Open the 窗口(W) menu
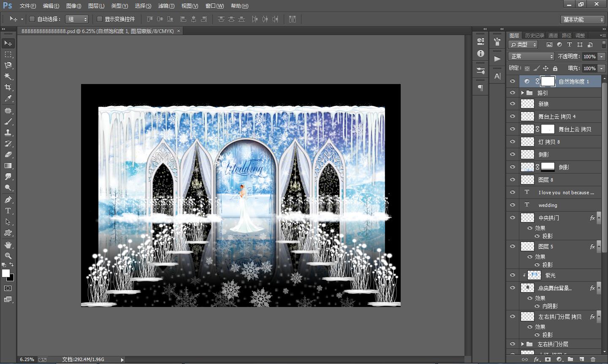Image resolution: width=608 pixels, height=364 pixels. (214, 6)
